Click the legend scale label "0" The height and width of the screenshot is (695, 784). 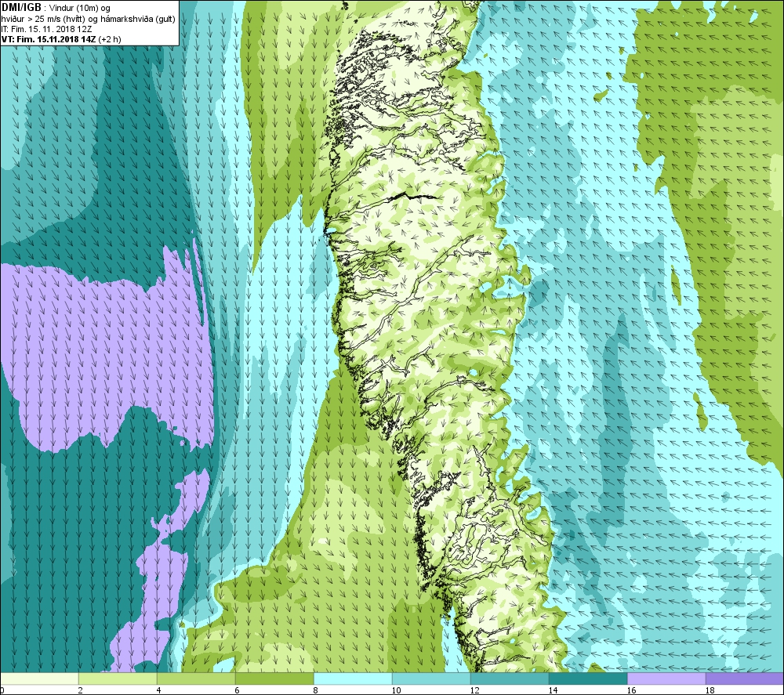(x=2, y=690)
